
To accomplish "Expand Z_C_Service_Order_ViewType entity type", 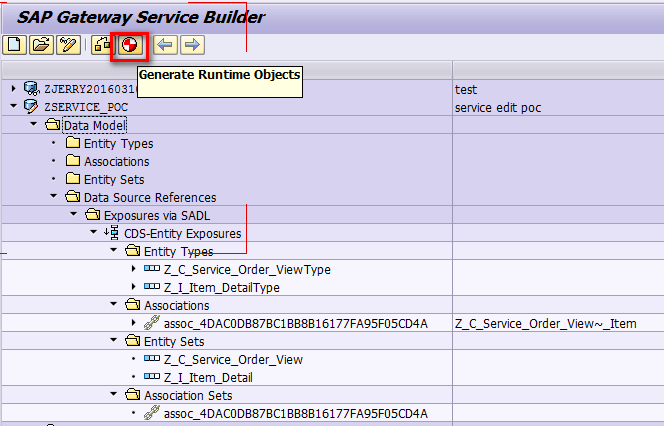I will 134,268.
